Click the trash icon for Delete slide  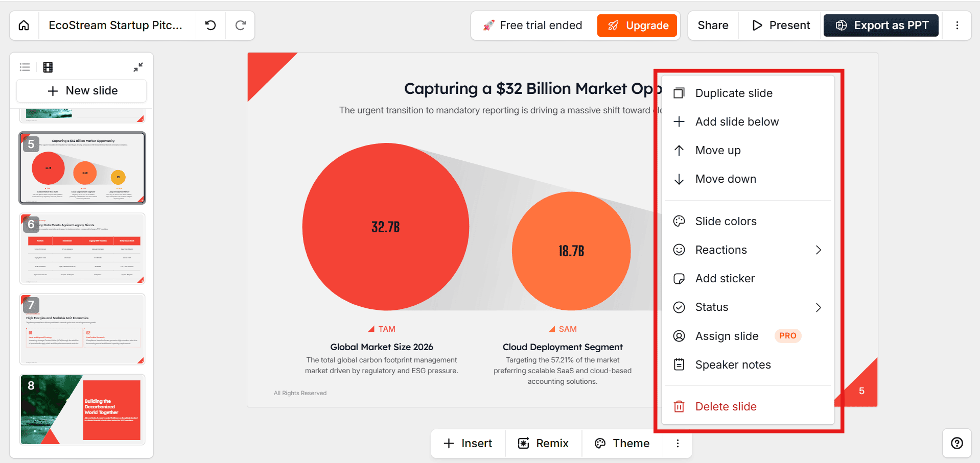tap(679, 406)
